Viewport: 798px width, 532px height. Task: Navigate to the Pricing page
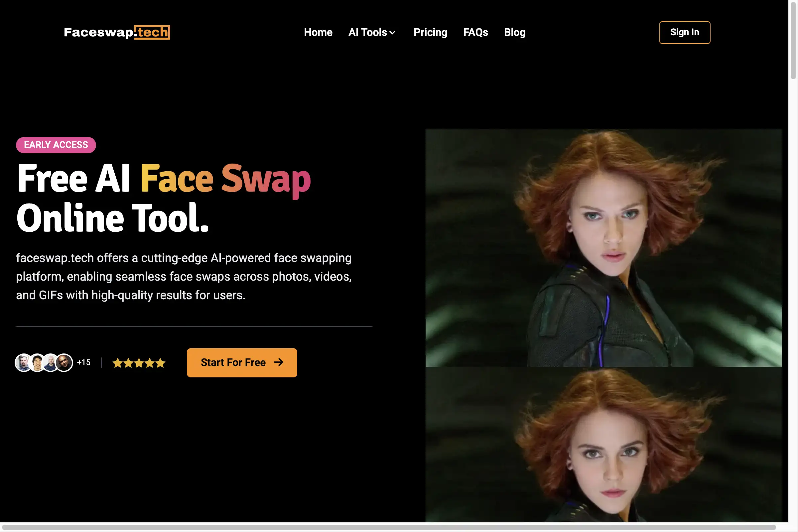tap(430, 32)
